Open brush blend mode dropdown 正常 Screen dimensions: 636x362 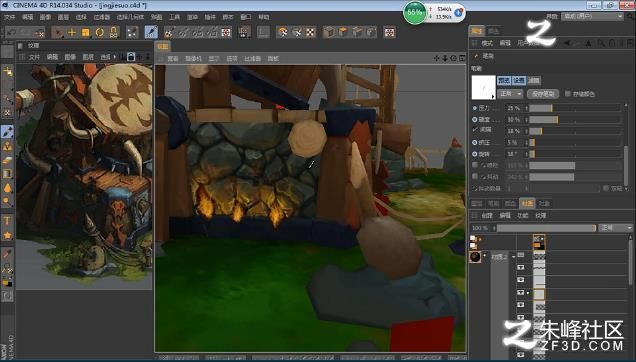(x=511, y=94)
